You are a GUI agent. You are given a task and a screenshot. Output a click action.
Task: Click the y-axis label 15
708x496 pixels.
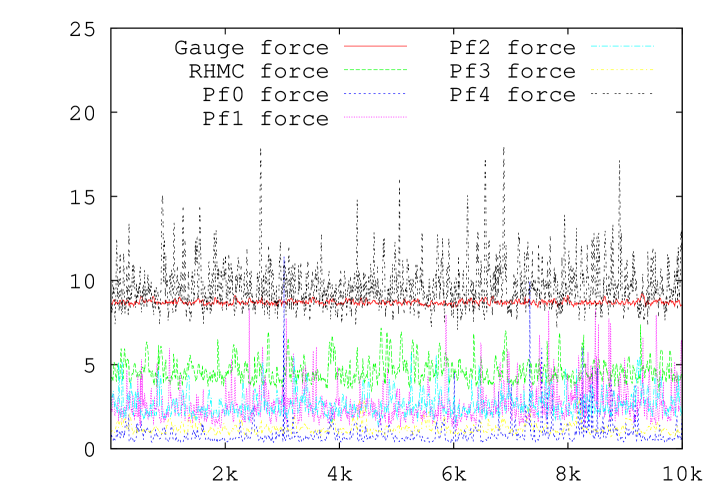(83, 197)
